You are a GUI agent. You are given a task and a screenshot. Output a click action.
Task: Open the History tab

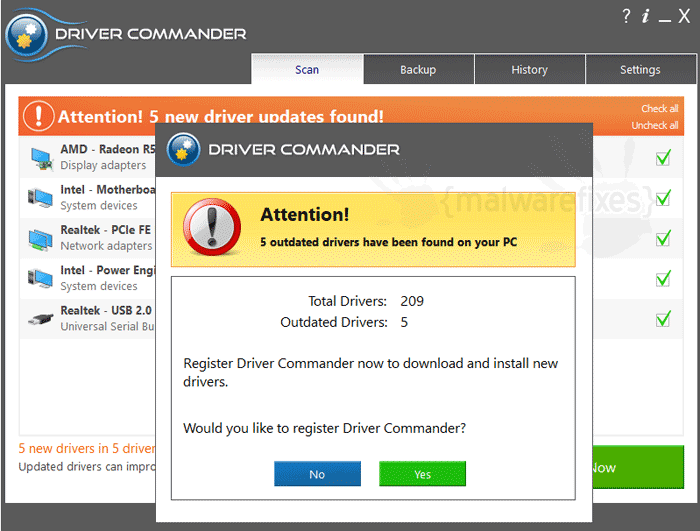529,69
